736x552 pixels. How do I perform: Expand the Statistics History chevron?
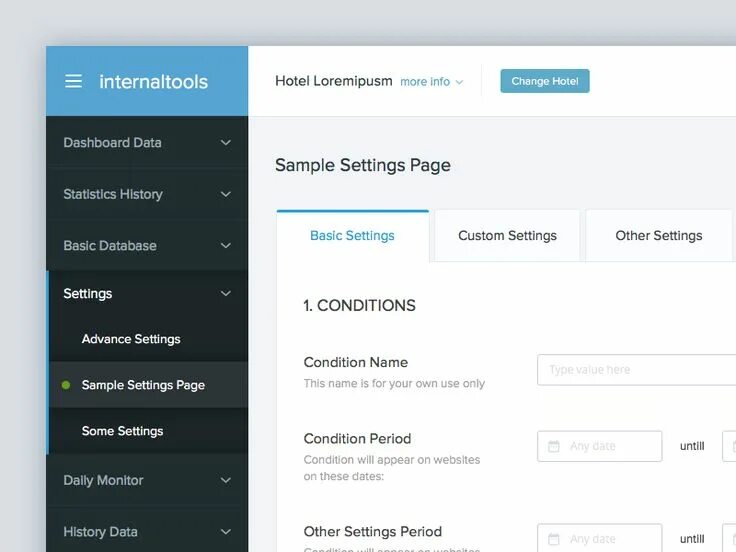[226, 194]
